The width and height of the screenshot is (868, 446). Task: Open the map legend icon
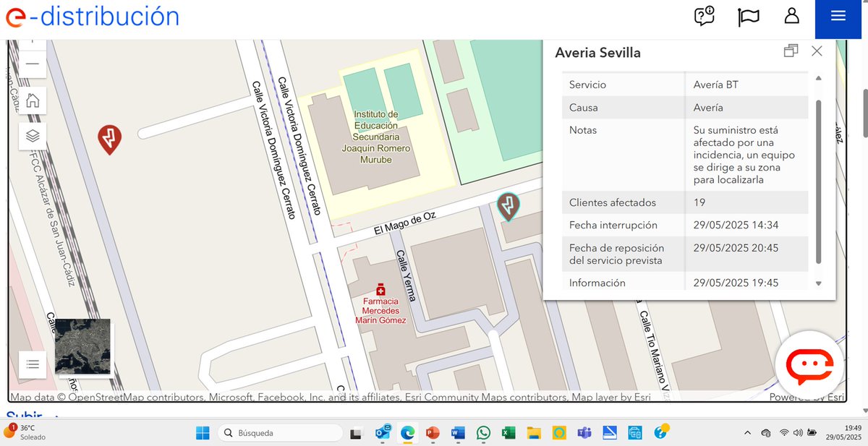[x=32, y=364]
